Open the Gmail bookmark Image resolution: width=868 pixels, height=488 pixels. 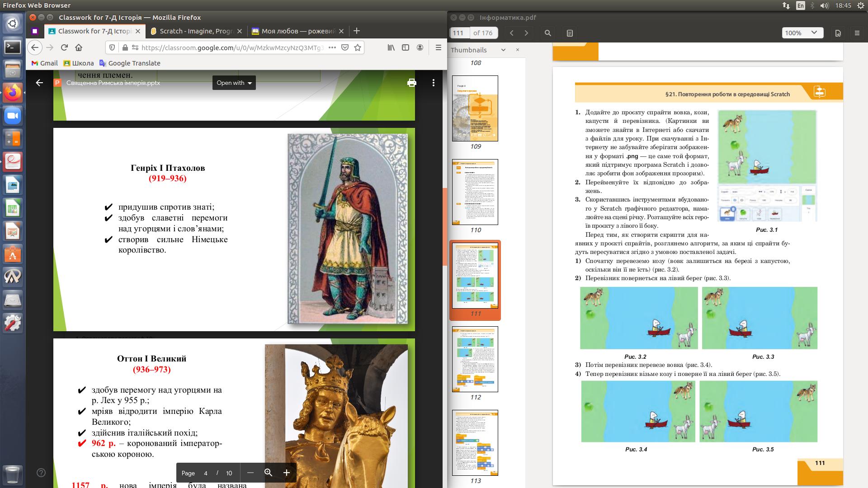(44, 63)
